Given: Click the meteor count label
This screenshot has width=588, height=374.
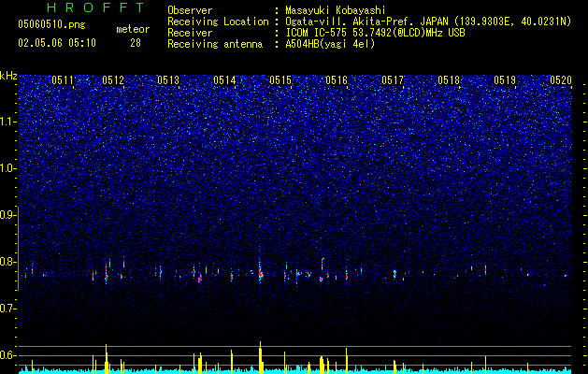Looking at the screenshot, I should [133, 29].
